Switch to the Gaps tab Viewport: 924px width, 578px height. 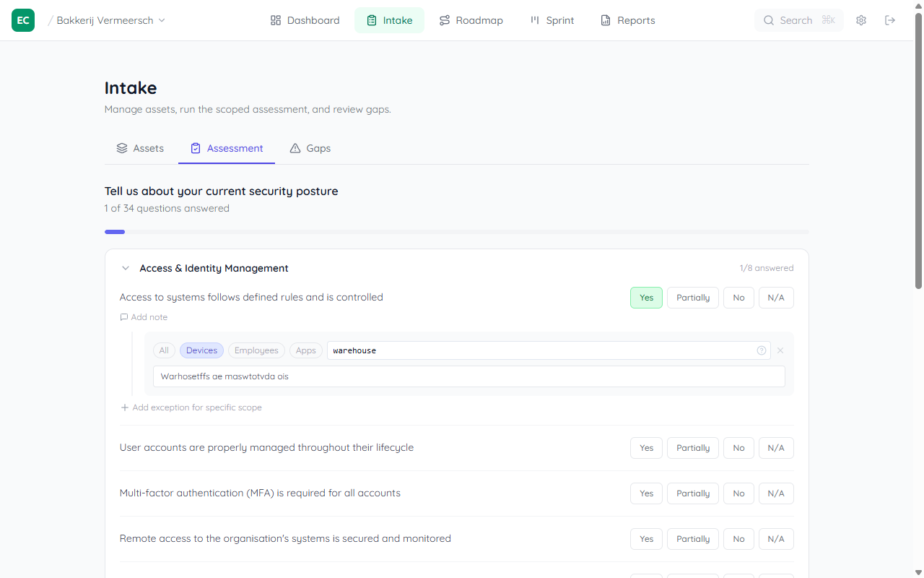[310, 148]
